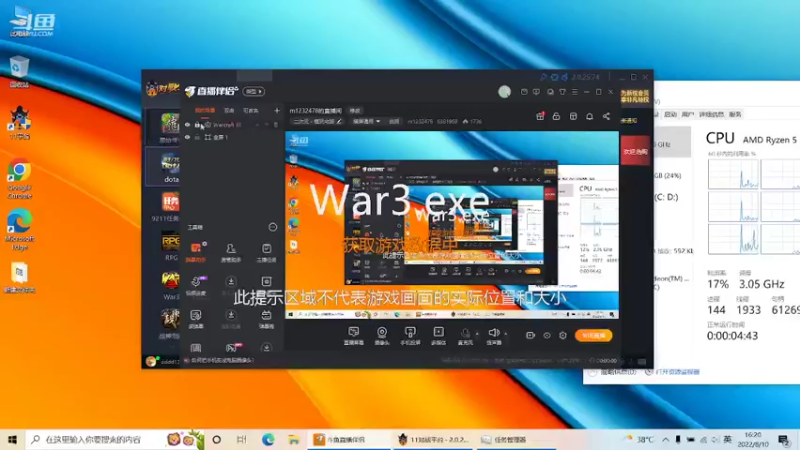The height and width of the screenshot is (450, 800).
Task: Click the orange start live button
Action: point(593,335)
